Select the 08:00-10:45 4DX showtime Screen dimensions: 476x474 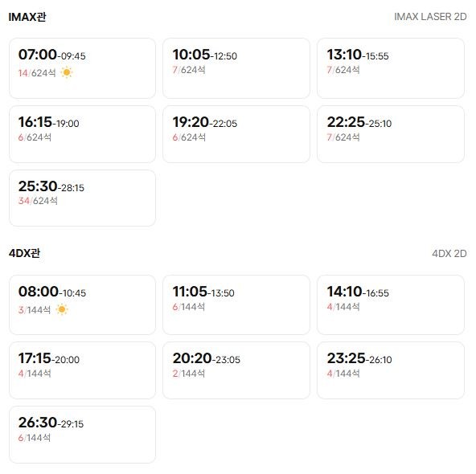[x=82, y=304]
